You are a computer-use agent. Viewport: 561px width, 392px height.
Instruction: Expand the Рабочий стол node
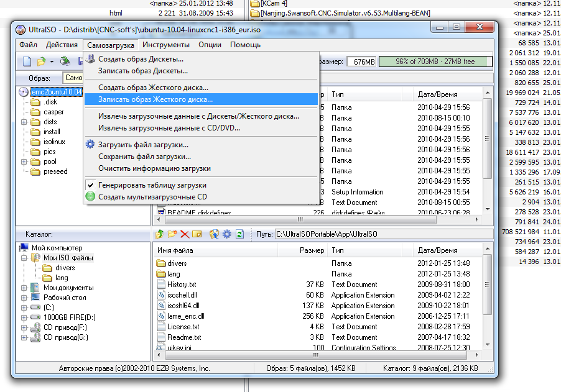pos(24,298)
